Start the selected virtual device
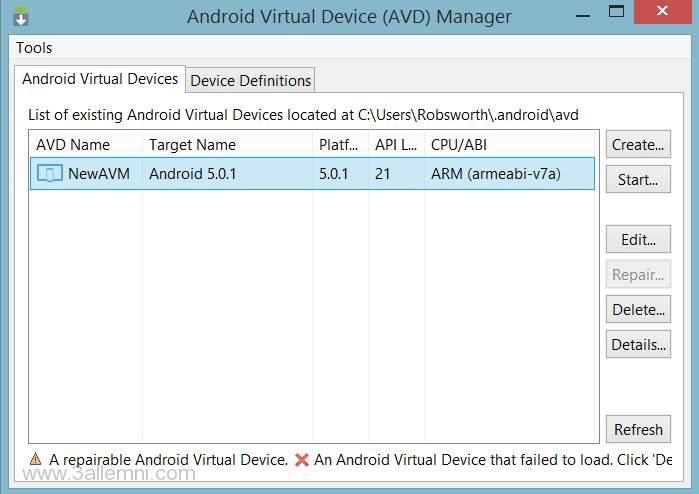Viewport: 699px width, 494px height. pos(638,180)
